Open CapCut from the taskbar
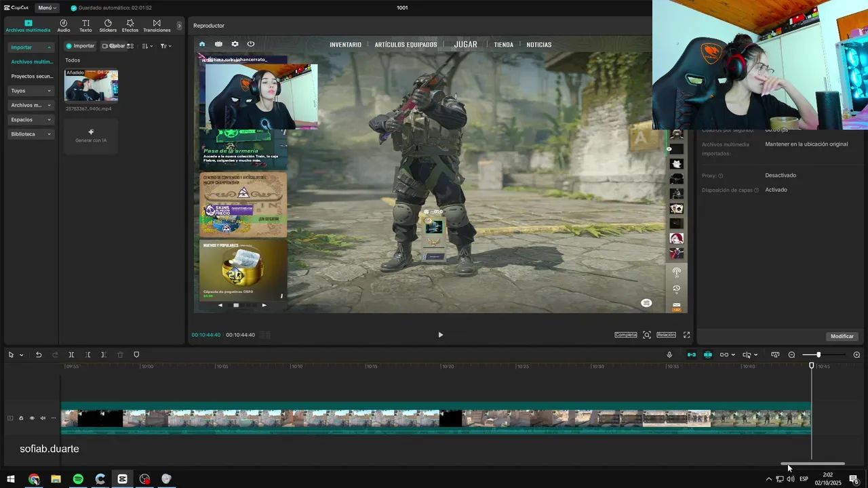Screen dimensions: 868x488 tap(122, 479)
